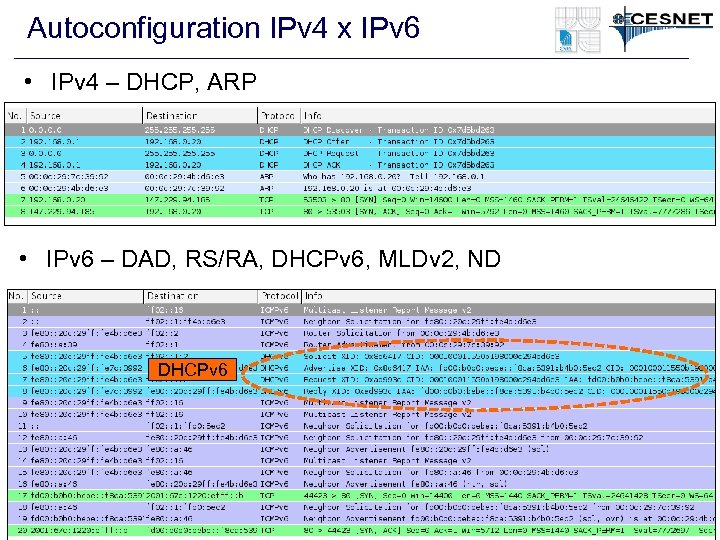The image size is (720, 540).
Task: Select IPv6 packet 16, Neighbor Advertisement row
Action: 361,484
